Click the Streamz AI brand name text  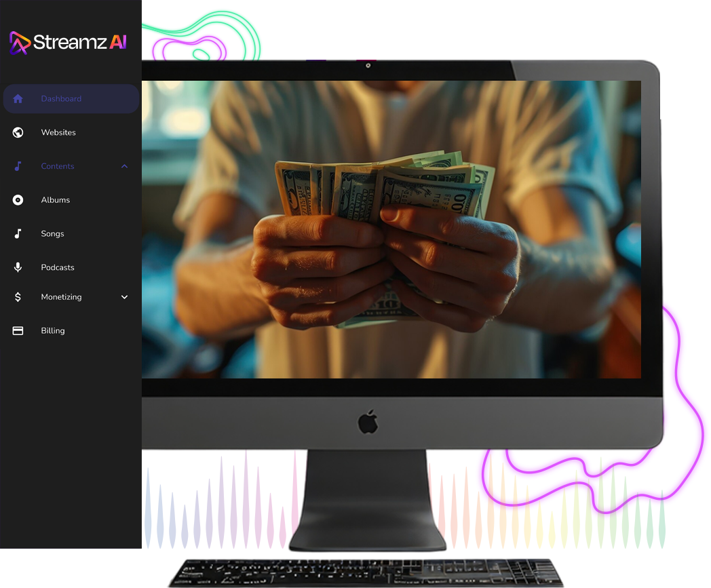79,43
